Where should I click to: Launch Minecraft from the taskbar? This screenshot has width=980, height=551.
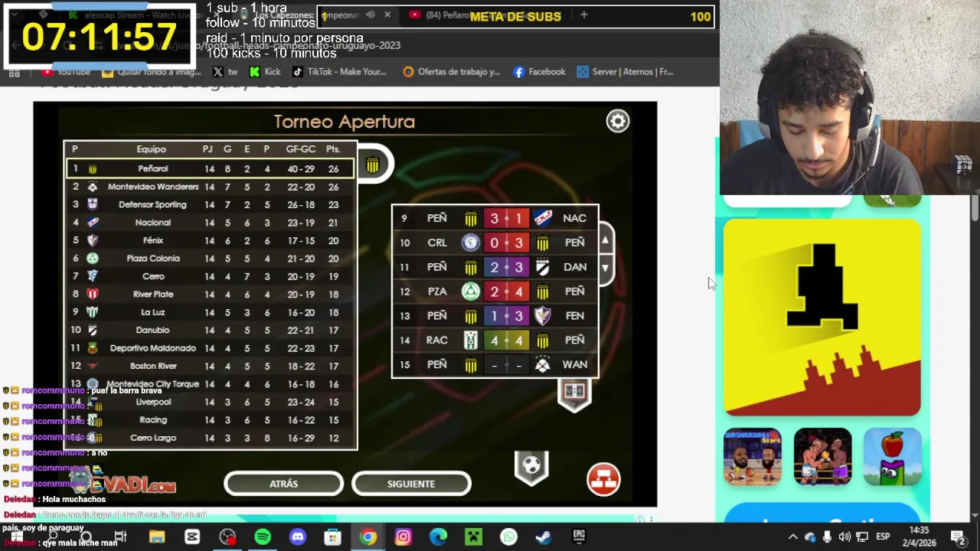(x=473, y=537)
